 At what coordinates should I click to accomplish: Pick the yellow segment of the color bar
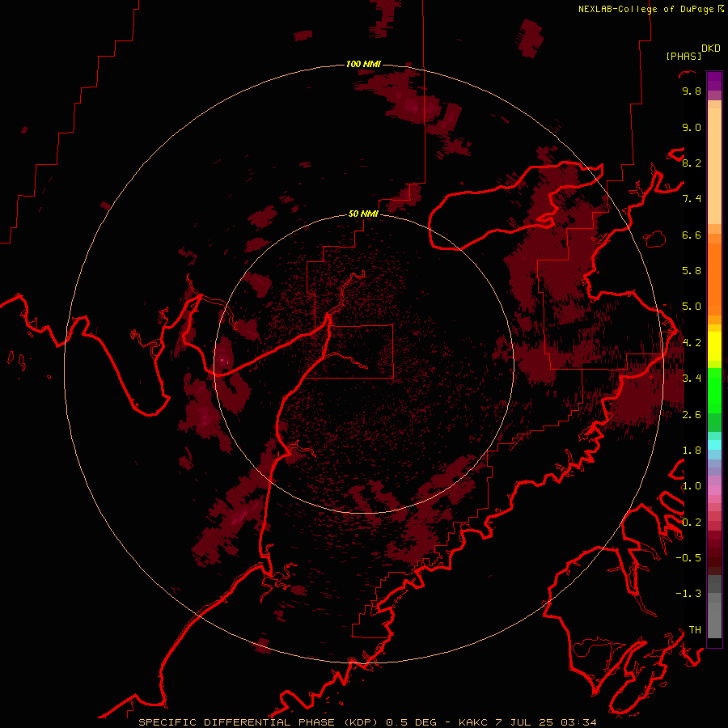(714, 346)
